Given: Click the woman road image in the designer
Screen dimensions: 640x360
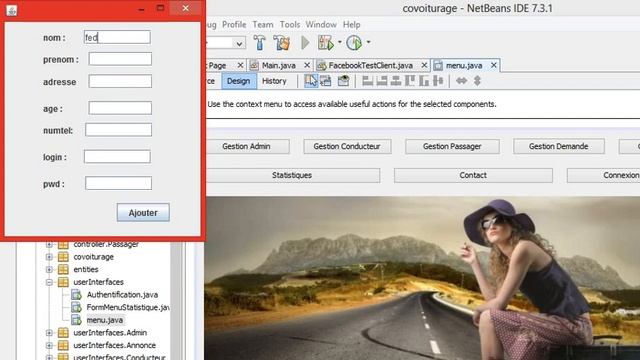Looking at the screenshot, I should coord(422,278).
